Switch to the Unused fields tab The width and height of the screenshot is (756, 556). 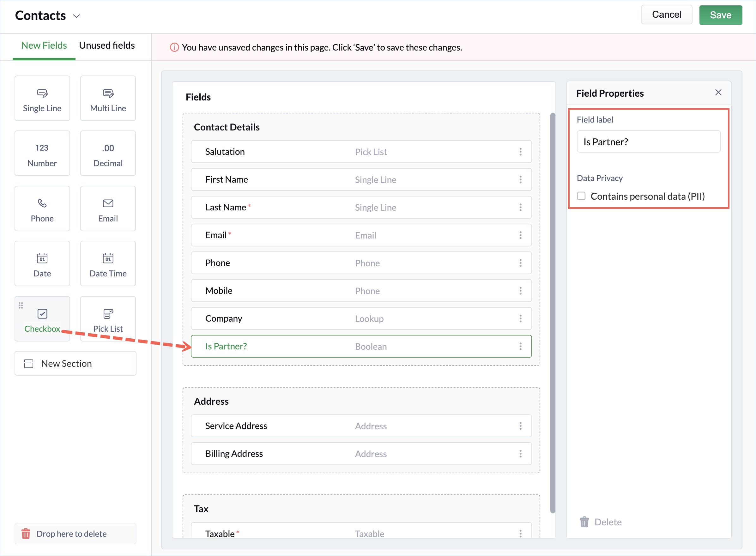coord(107,45)
